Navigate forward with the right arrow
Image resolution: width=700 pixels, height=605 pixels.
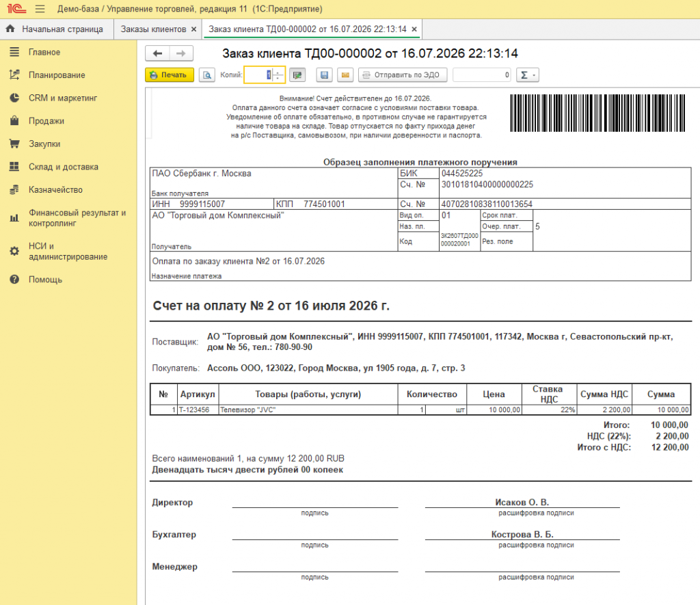point(180,53)
